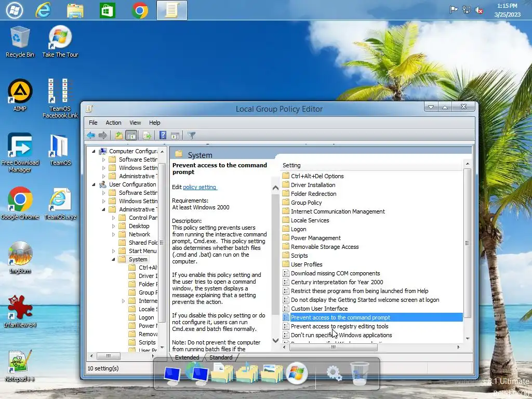Open the AIMP desktop shortcut
532x399 pixels.
click(x=20, y=95)
